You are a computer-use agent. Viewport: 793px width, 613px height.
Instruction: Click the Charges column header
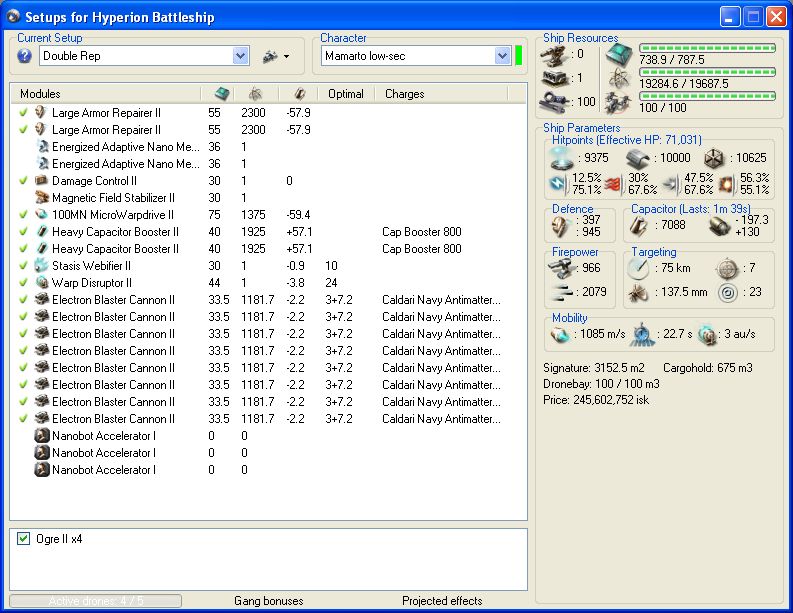(x=405, y=94)
